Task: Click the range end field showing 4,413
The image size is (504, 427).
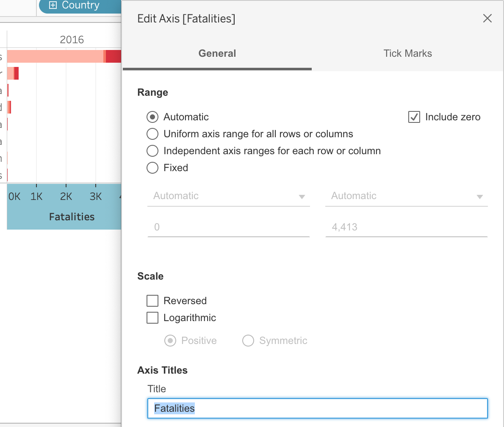Action: 407,227
